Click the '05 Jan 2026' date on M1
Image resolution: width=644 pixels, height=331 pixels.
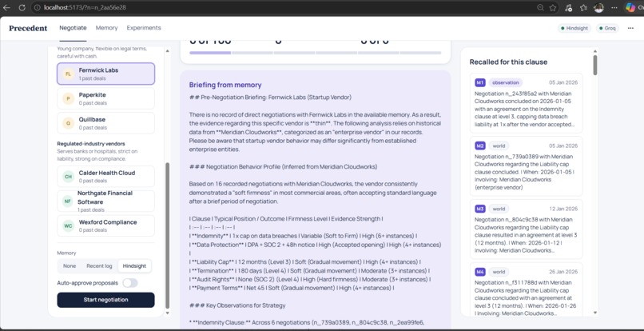563,82
